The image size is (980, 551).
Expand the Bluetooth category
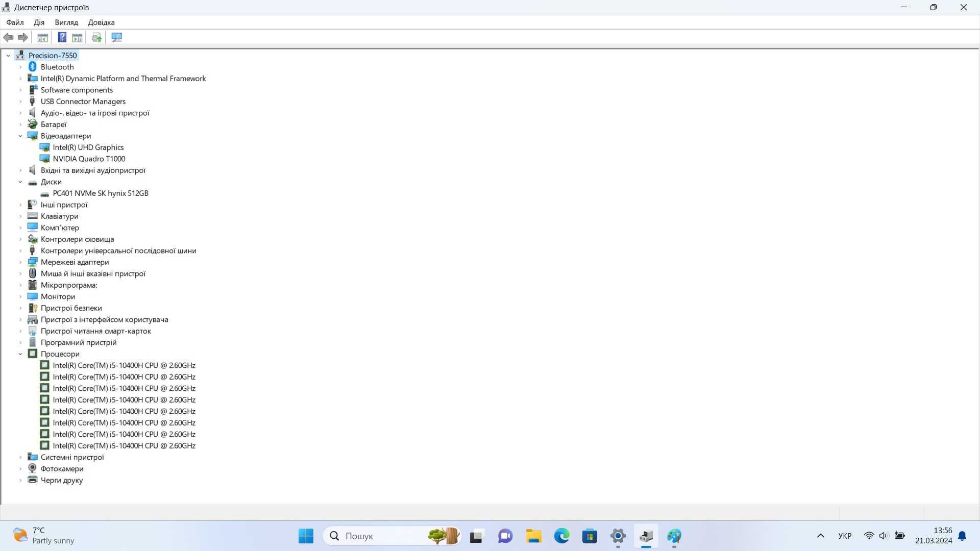(20, 67)
